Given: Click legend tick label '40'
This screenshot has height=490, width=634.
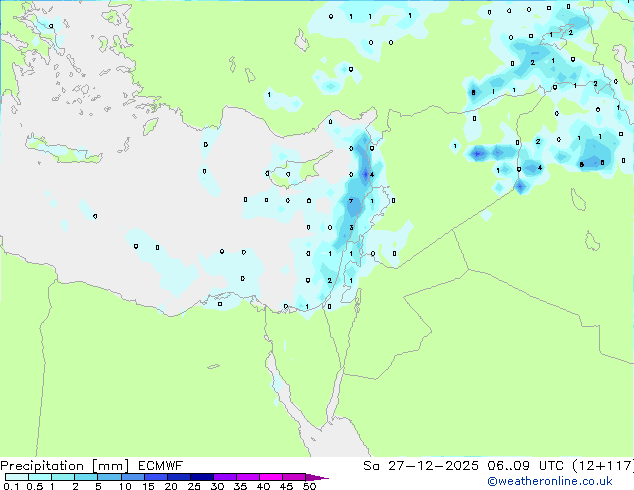Looking at the screenshot, I should [x=263, y=486].
